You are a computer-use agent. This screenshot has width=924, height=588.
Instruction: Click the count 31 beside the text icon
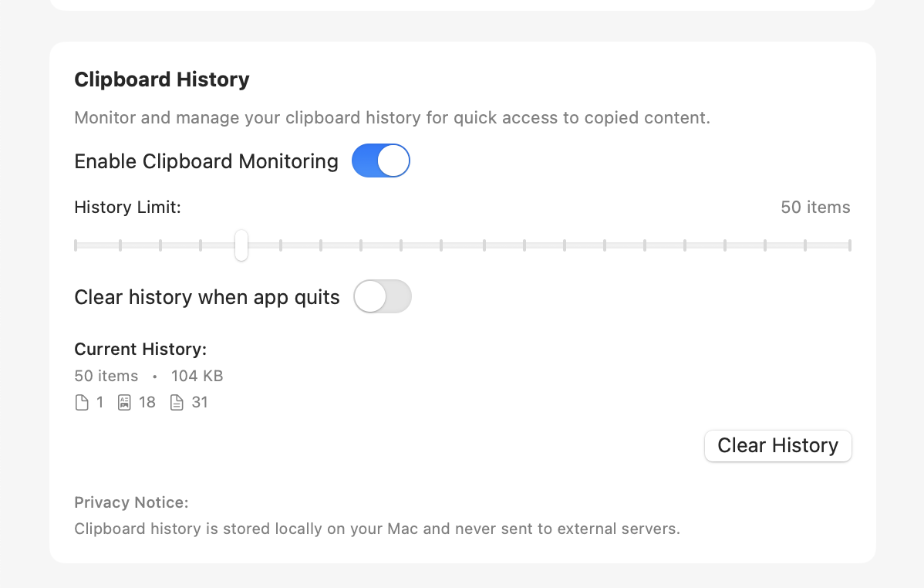click(x=200, y=403)
